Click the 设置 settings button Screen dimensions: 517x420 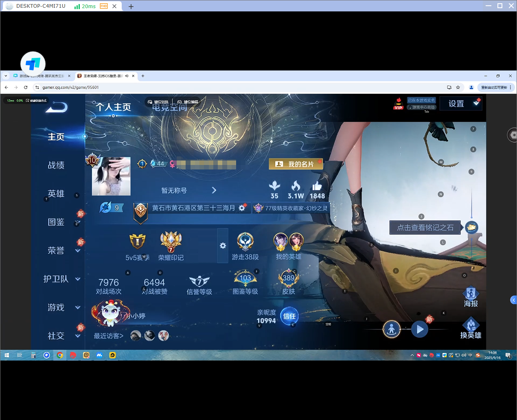[x=456, y=103]
